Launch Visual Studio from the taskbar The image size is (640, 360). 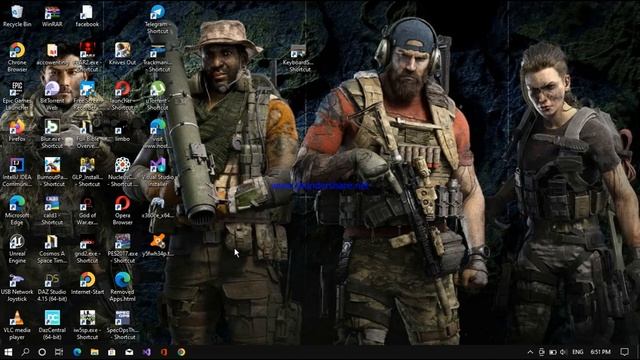click(147, 352)
